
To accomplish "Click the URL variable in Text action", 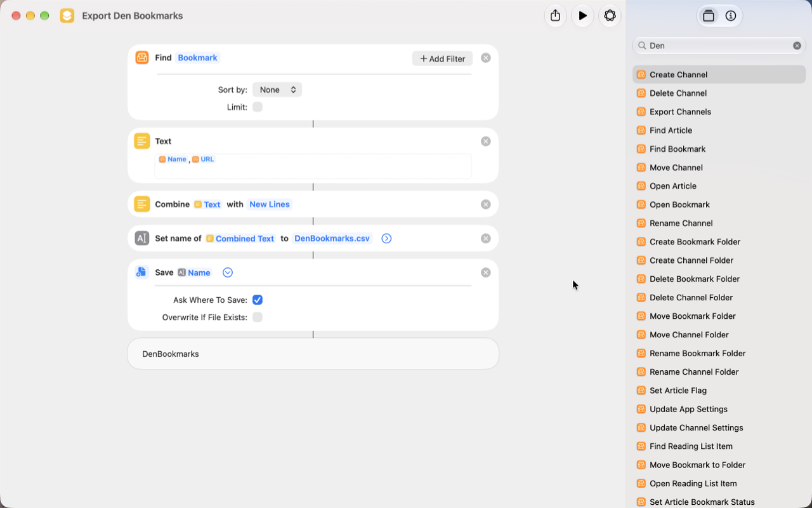I will tap(204, 159).
